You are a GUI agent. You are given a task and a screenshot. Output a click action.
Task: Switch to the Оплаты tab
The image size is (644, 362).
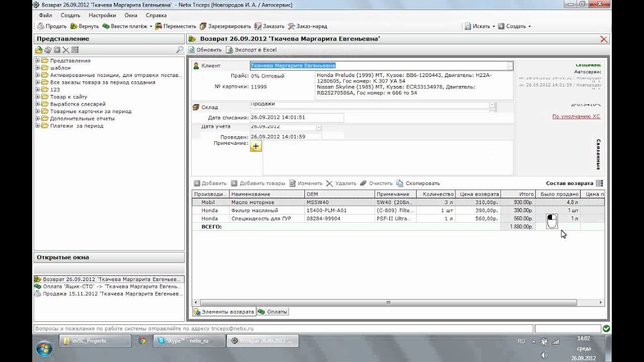(x=273, y=312)
